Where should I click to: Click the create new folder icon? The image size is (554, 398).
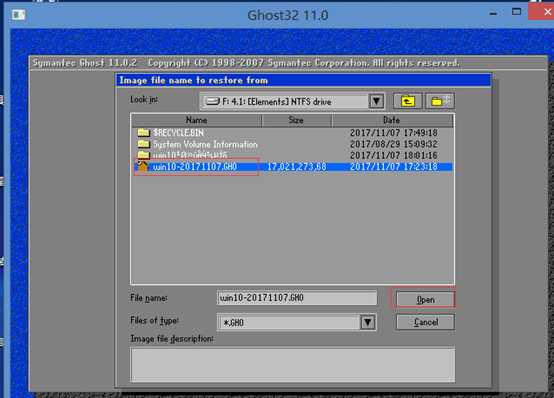(440, 101)
